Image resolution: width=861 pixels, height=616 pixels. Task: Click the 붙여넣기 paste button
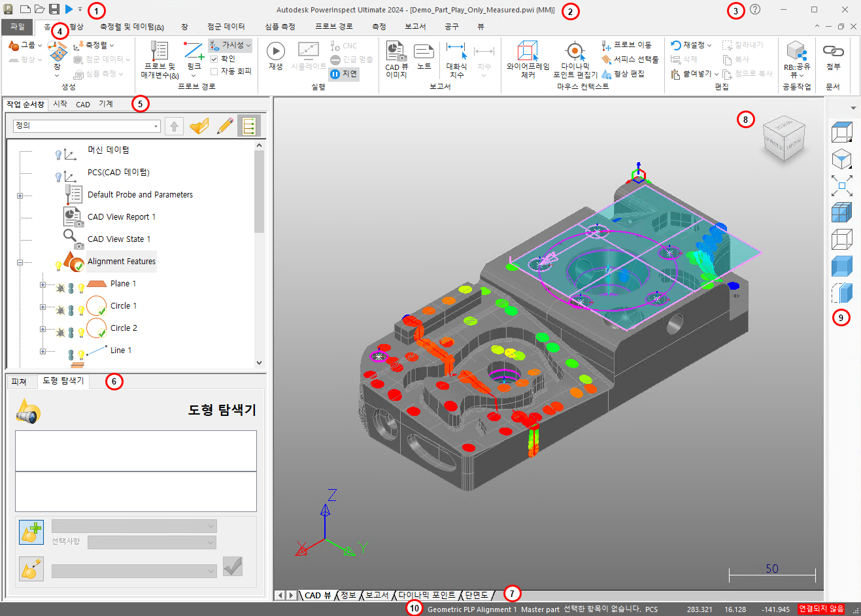point(696,74)
